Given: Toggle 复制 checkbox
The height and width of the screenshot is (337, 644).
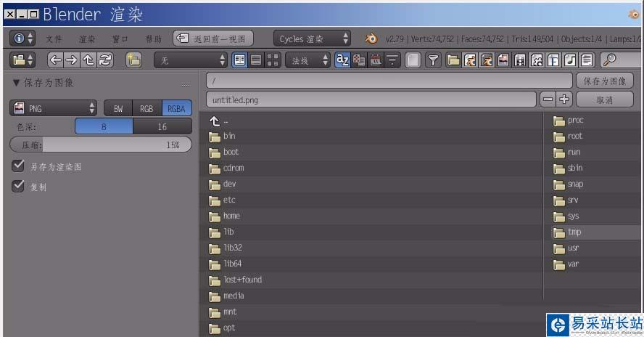Looking at the screenshot, I should [x=18, y=186].
